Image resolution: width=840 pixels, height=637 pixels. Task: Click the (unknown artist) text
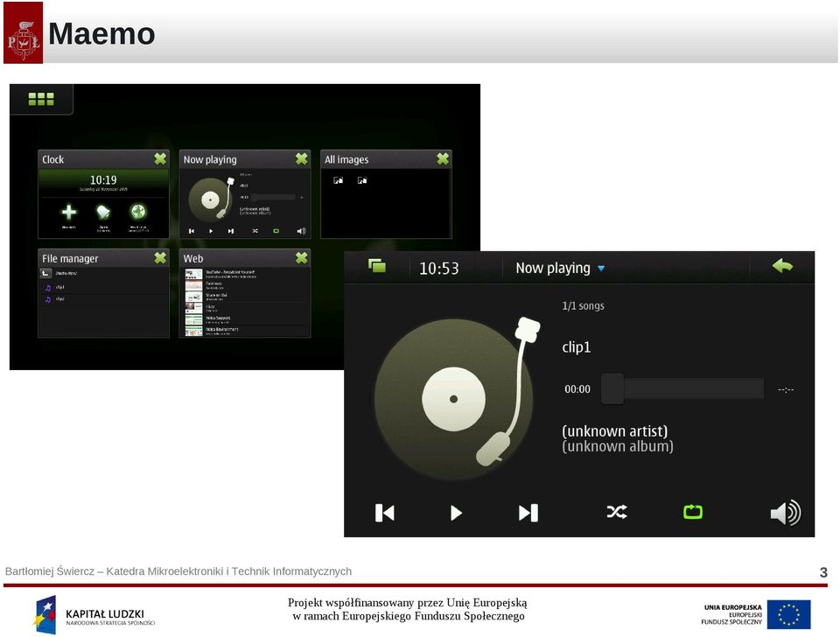(614, 430)
